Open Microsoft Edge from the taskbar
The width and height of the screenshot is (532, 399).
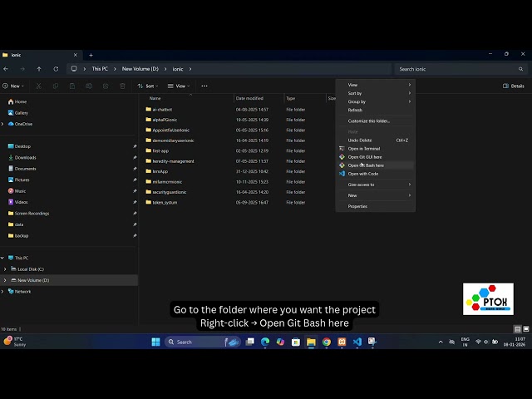tap(265, 342)
